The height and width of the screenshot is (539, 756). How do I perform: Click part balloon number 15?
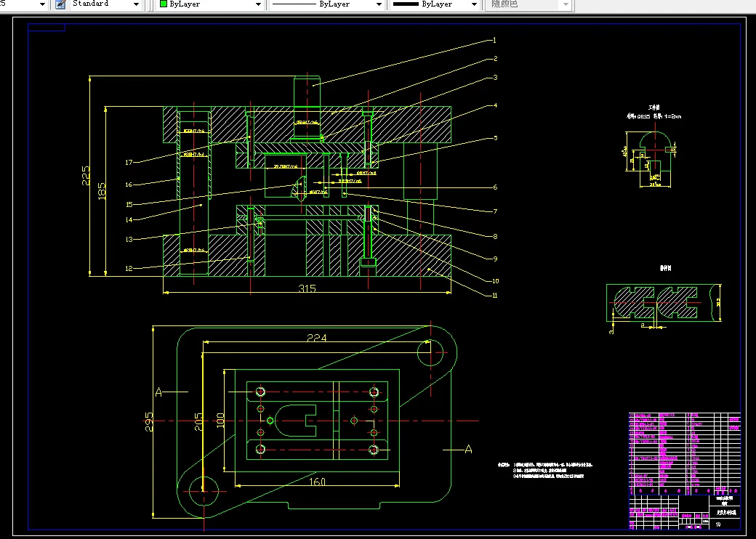coord(129,205)
